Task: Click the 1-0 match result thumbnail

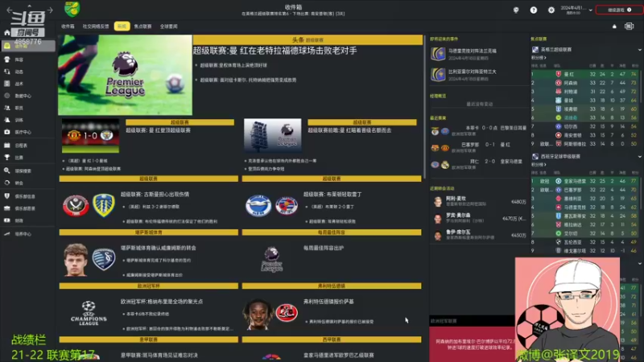Action: pyautogui.click(x=90, y=136)
